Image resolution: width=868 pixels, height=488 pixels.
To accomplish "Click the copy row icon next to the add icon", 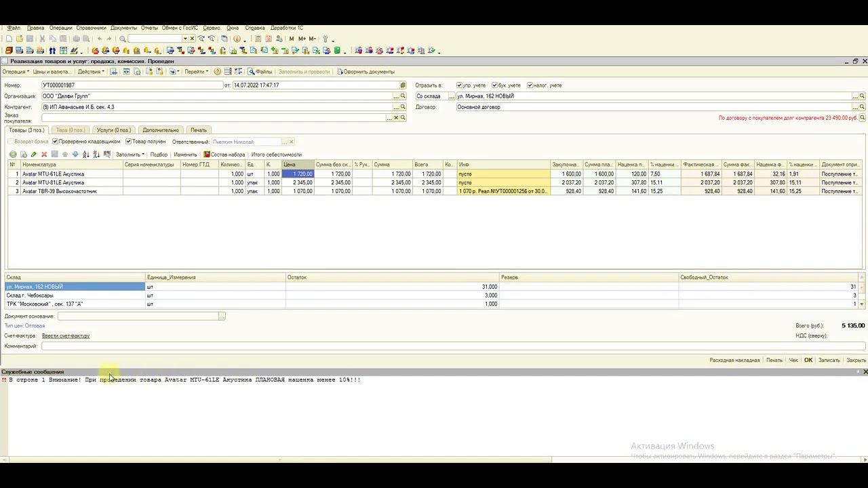I will point(24,155).
